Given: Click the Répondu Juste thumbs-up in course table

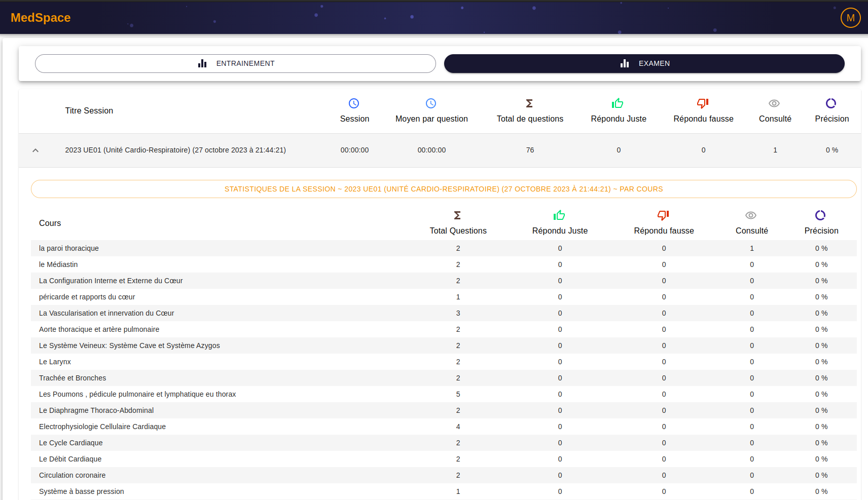Looking at the screenshot, I should [x=559, y=215].
